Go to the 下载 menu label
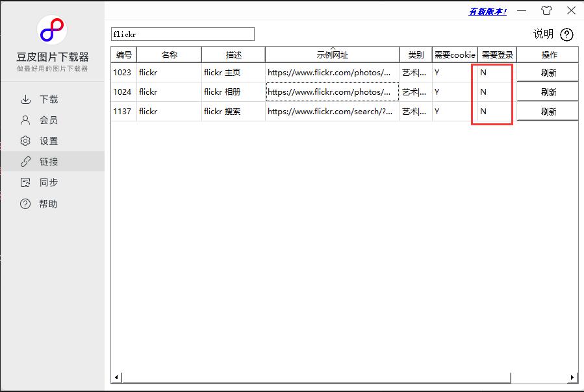The height and width of the screenshot is (392, 584). (49, 99)
